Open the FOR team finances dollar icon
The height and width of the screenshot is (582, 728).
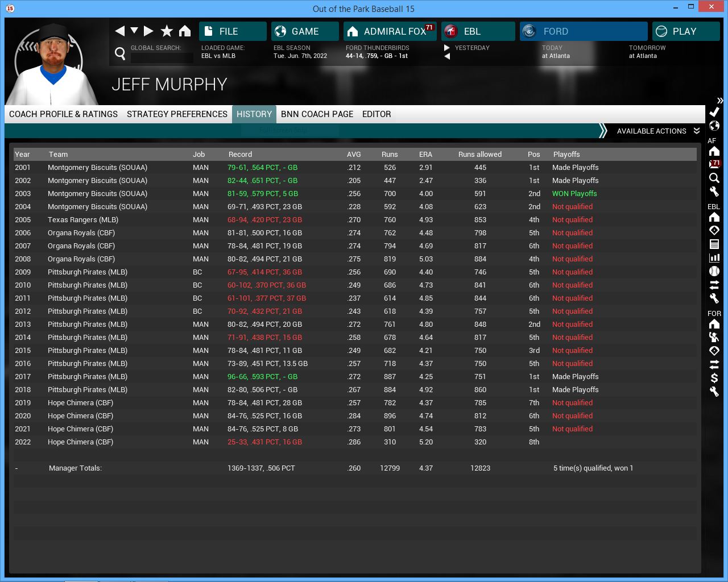coord(714,378)
